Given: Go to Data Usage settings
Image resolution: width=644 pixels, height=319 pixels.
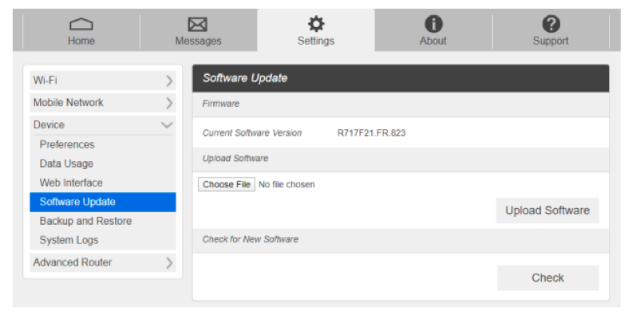Looking at the screenshot, I should (x=66, y=163).
